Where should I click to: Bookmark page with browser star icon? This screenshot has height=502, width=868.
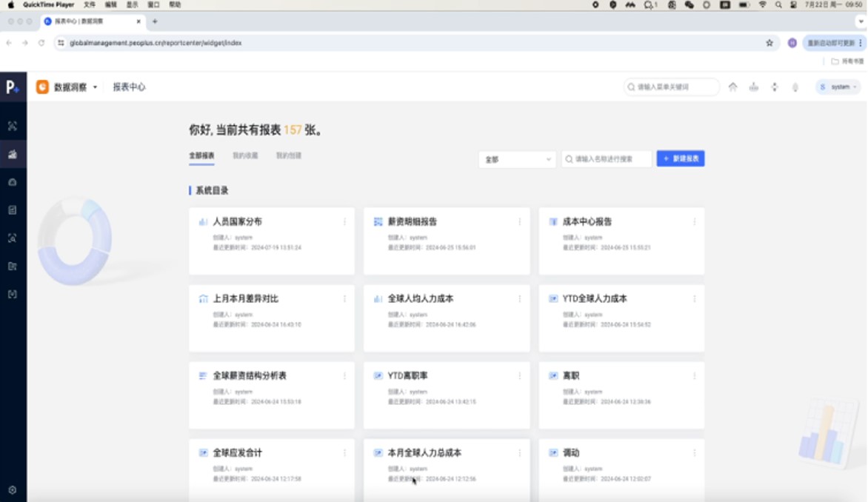click(769, 43)
